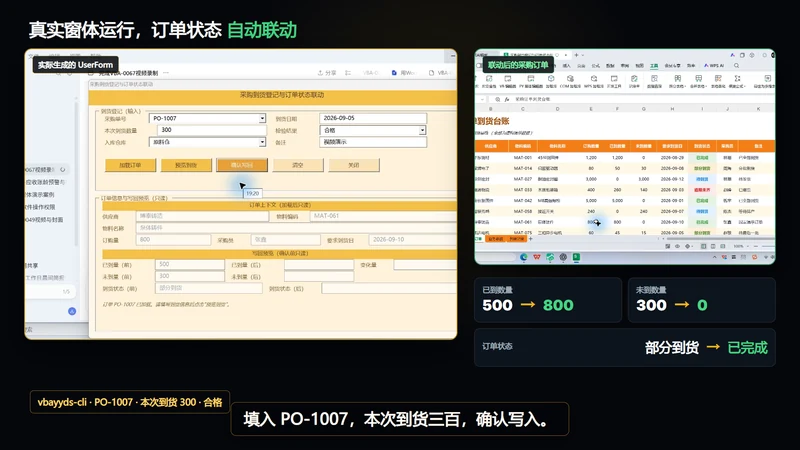The height and width of the screenshot is (450, 800).
Task: Click the eye reading mode icon in the status bar
Action: click(678, 246)
